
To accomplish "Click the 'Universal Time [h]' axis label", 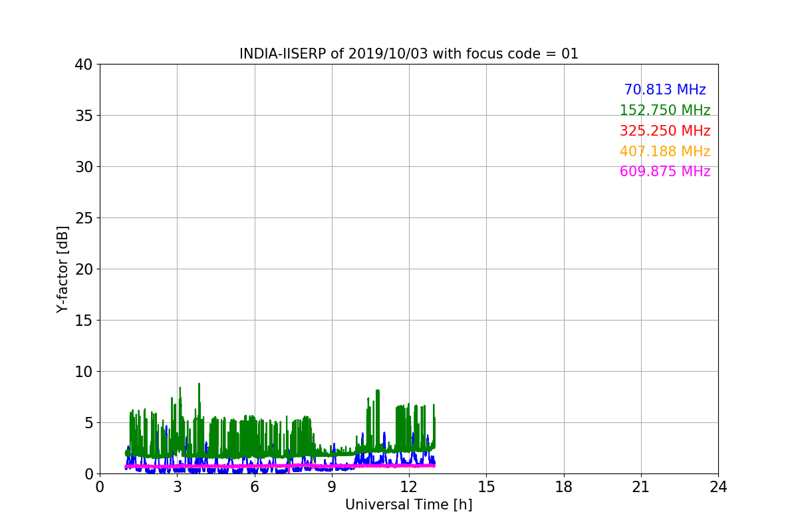I will tap(408, 505).
